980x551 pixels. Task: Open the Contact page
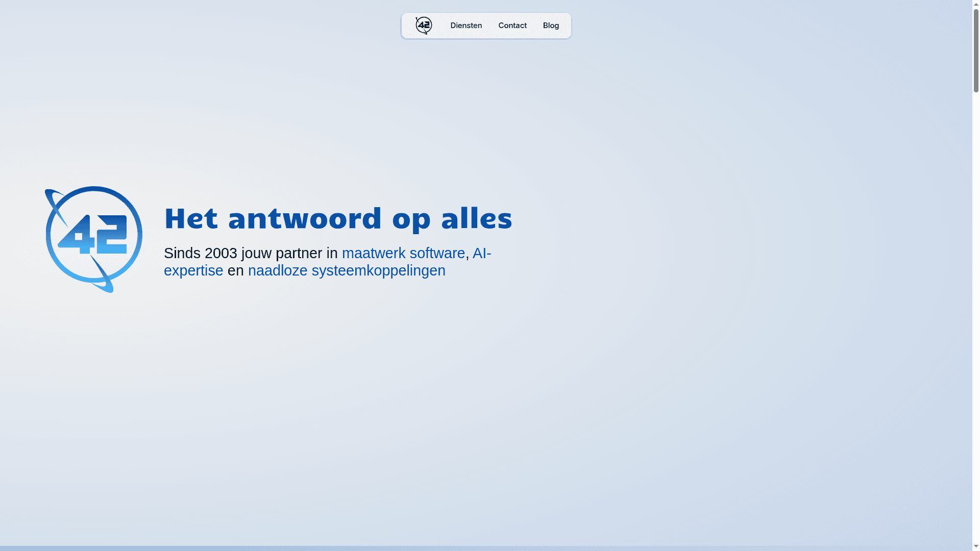pos(512,25)
